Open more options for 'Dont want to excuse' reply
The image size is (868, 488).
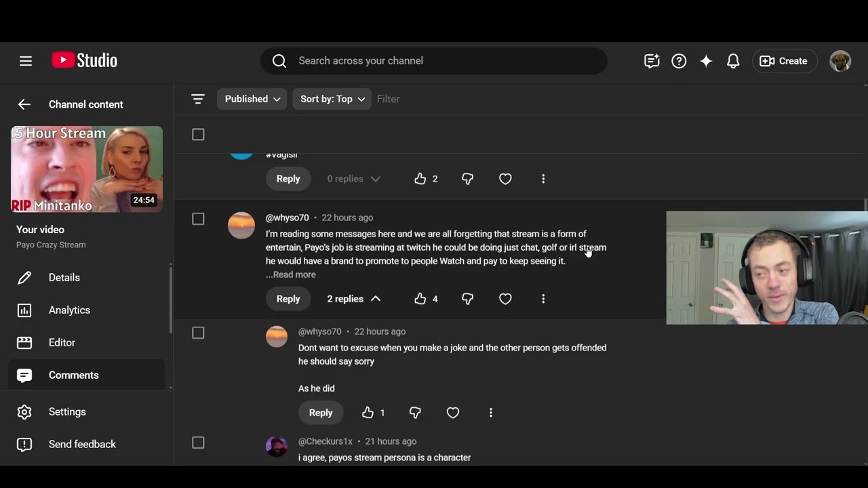click(x=491, y=413)
